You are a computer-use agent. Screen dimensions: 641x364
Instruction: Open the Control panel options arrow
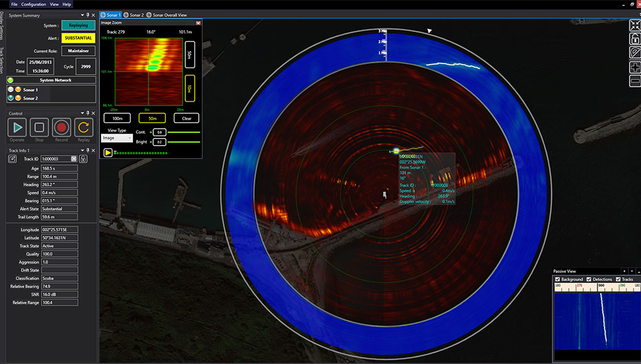coord(82,113)
